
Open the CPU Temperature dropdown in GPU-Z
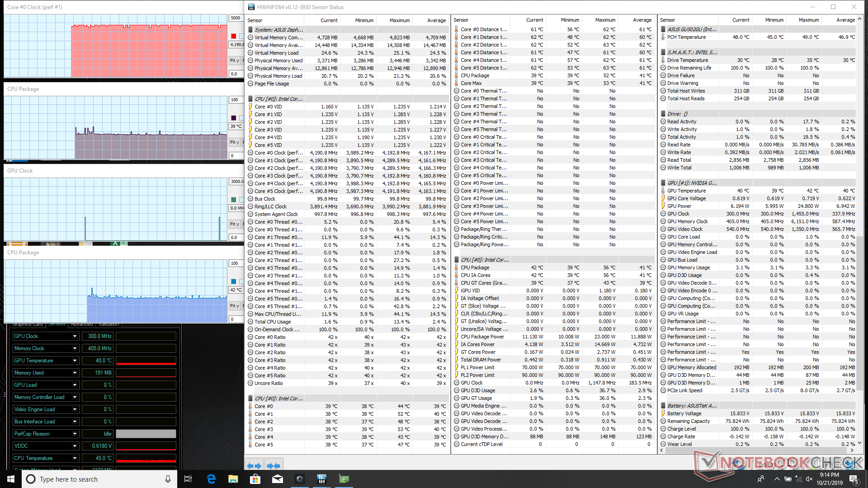coord(75,458)
